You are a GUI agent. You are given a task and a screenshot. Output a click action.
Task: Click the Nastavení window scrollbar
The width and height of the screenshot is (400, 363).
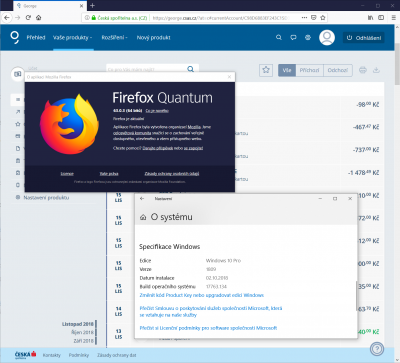[356, 295]
